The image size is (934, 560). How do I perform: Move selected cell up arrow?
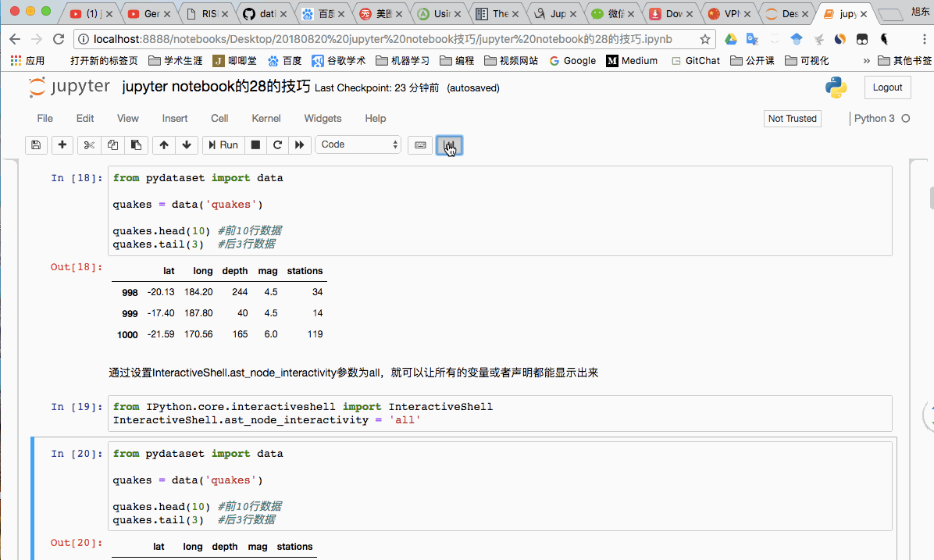pyautogui.click(x=164, y=144)
